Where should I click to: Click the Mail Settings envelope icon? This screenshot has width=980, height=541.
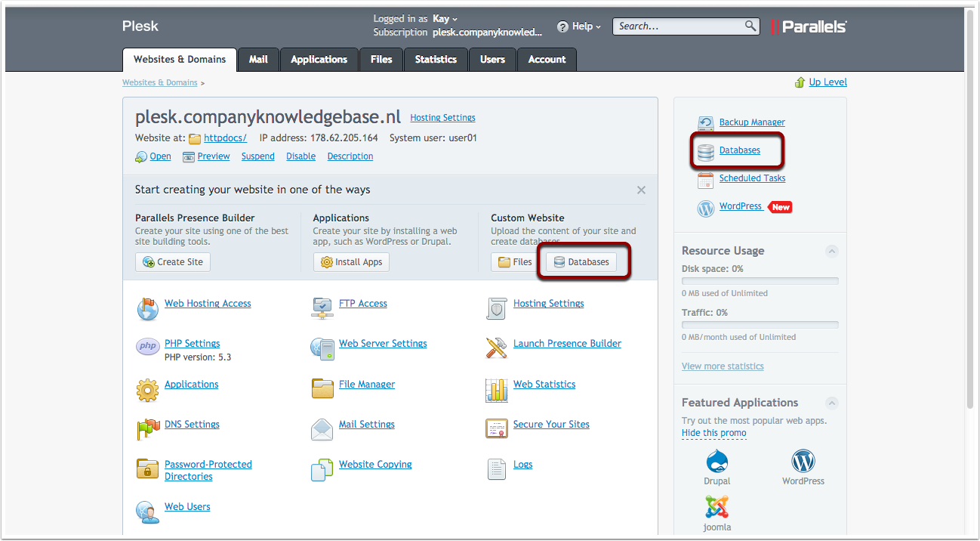point(322,429)
